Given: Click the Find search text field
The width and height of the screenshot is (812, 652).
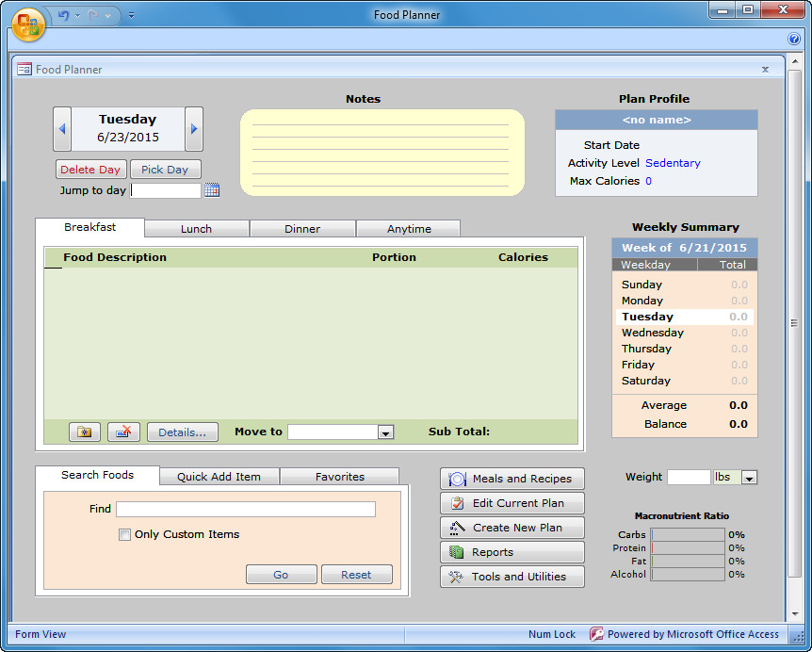Looking at the screenshot, I should click(x=246, y=509).
